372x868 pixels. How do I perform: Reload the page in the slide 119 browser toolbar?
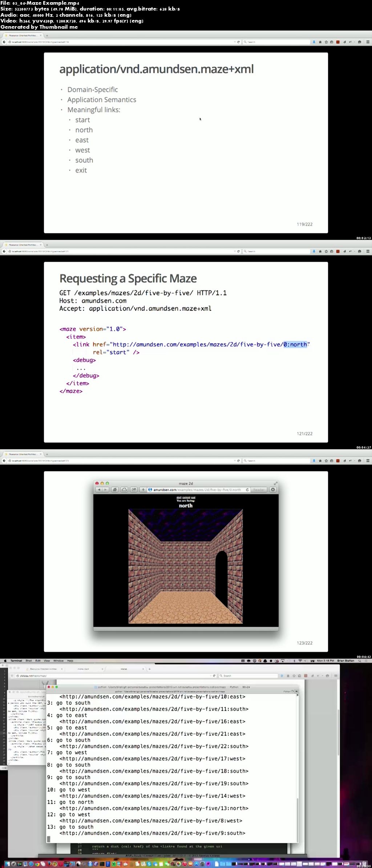tap(238, 42)
